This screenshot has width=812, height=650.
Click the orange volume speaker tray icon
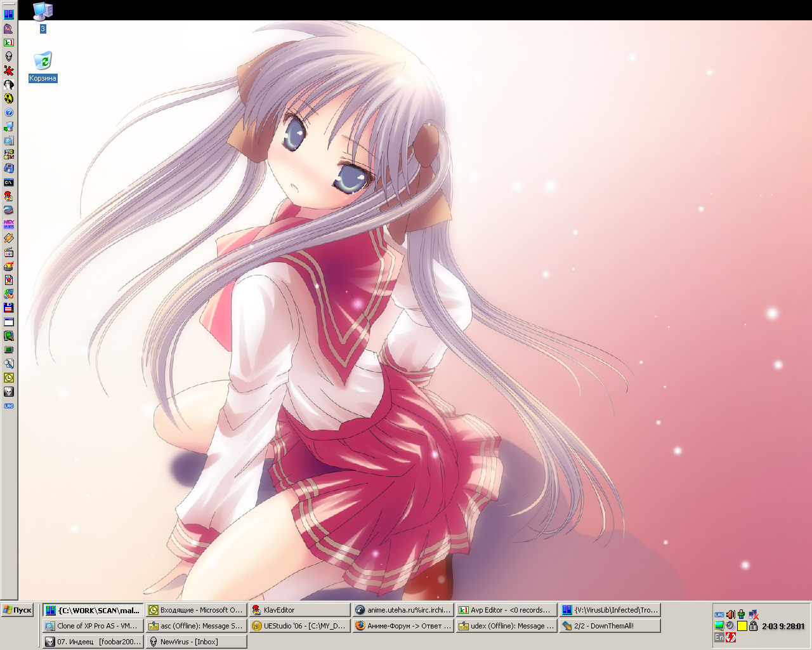coord(731,614)
